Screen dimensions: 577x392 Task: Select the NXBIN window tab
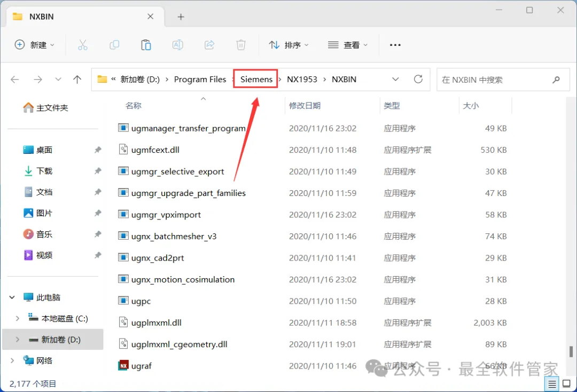click(85, 17)
